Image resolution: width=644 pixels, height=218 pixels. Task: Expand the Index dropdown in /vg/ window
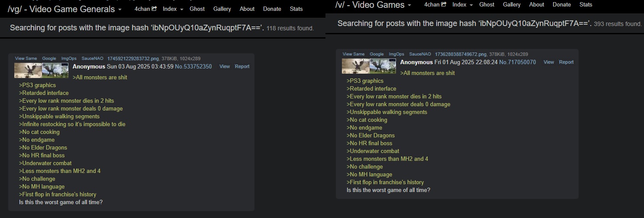173,9
